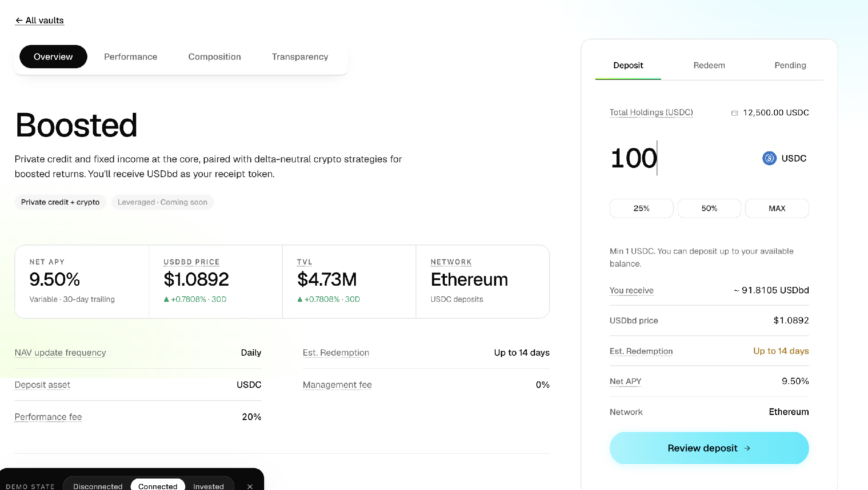
Task: Click the USDC coin icon
Action: (x=769, y=158)
